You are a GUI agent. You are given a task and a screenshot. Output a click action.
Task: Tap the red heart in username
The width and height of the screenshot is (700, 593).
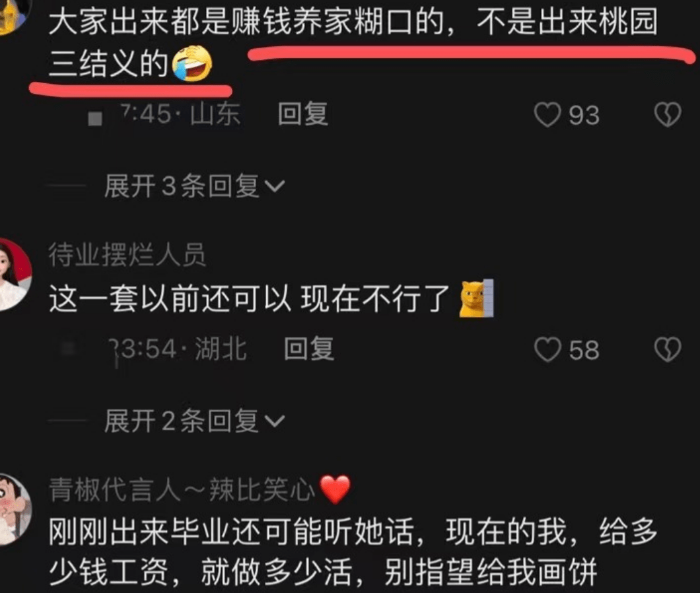point(335,490)
